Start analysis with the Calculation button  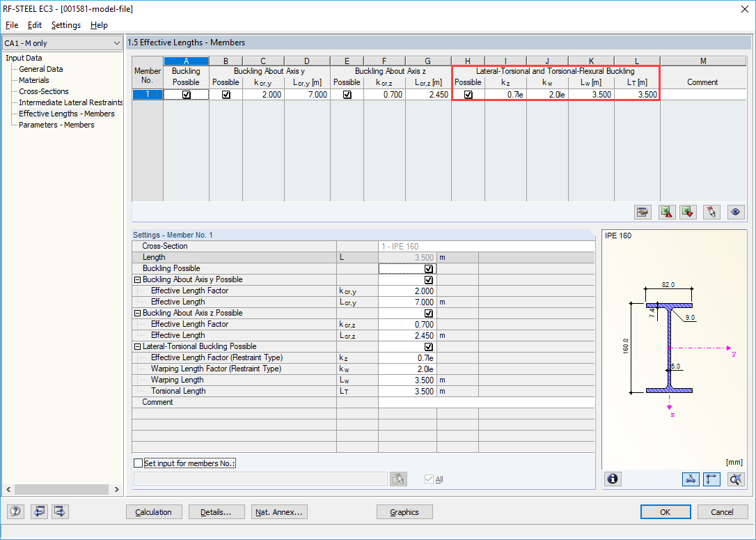pos(154,511)
